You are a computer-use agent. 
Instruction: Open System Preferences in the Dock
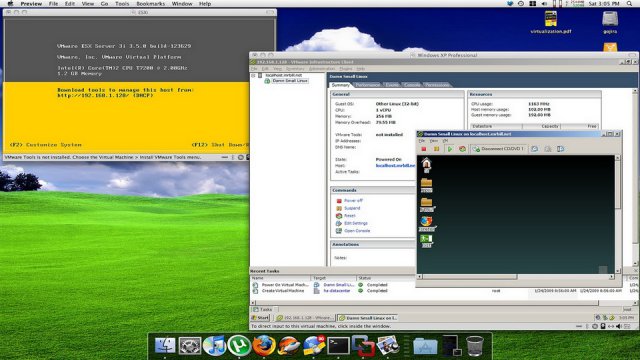click(189, 346)
